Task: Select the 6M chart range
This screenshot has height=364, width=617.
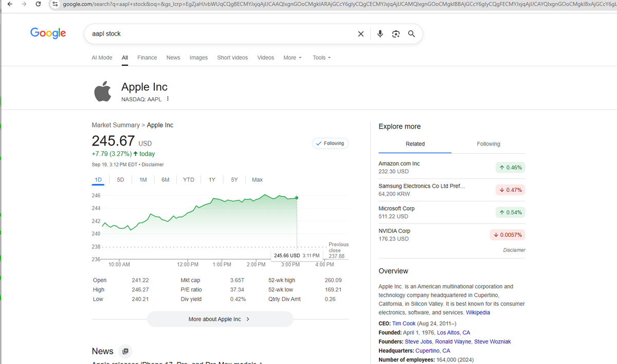Action: click(x=166, y=180)
